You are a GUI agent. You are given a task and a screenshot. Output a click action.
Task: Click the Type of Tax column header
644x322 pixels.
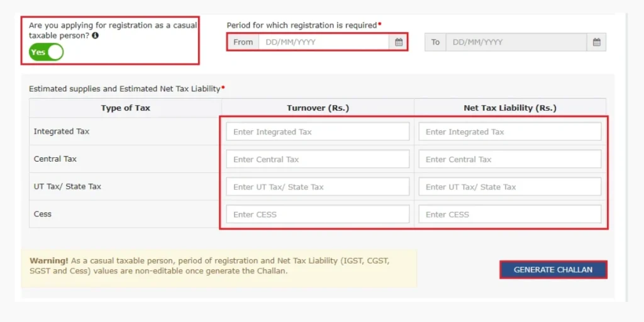[x=125, y=108]
